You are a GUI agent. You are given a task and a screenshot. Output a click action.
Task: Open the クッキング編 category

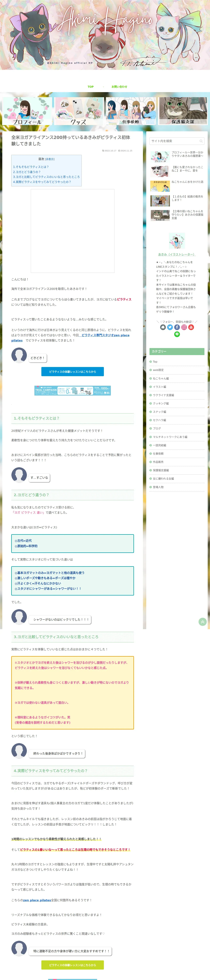click(x=161, y=404)
